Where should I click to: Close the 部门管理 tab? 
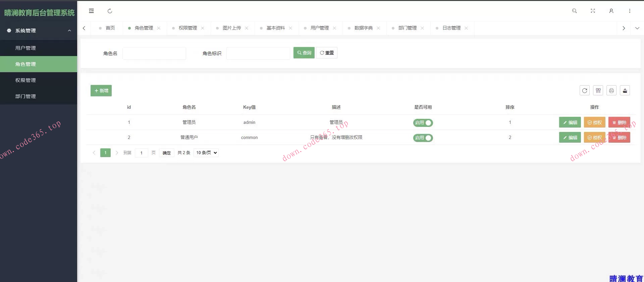coord(422,28)
